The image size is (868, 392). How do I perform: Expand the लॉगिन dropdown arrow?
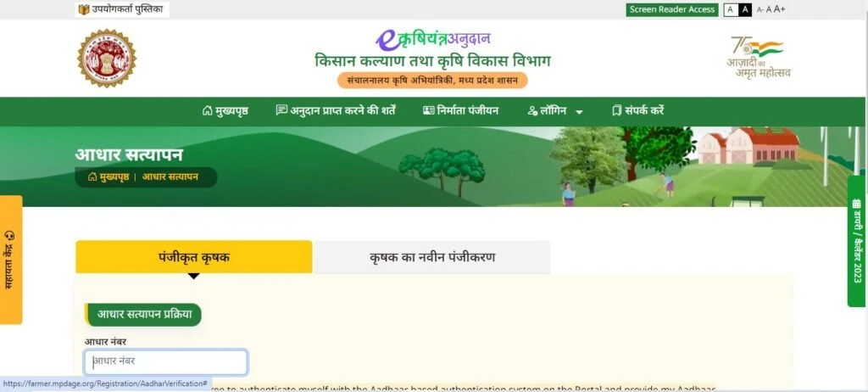coord(579,112)
